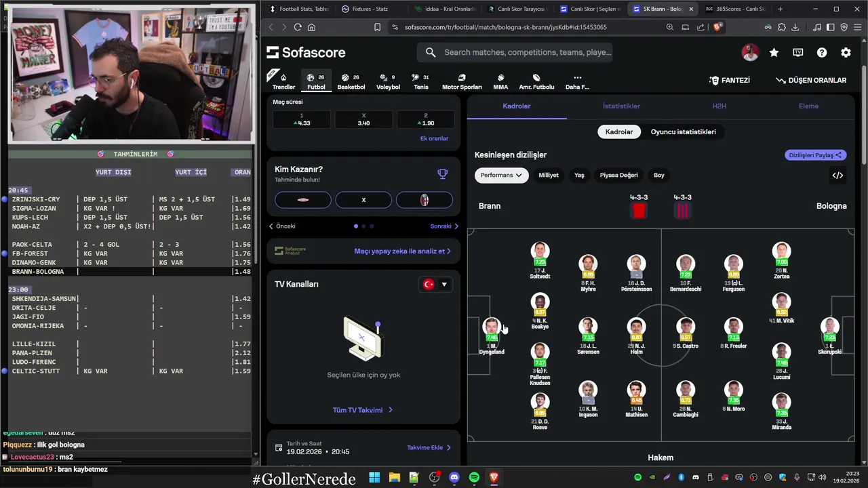Switch to Fixtures - Statz browser tab
The image size is (868, 488).
(369, 9)
